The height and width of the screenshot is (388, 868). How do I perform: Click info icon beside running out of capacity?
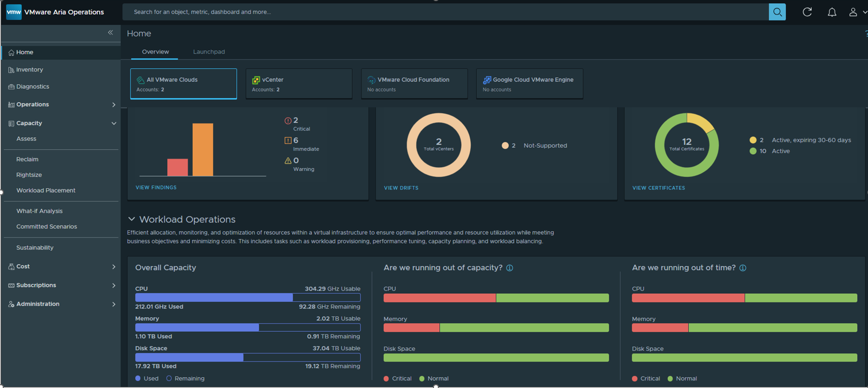click(x=510, y=268)
